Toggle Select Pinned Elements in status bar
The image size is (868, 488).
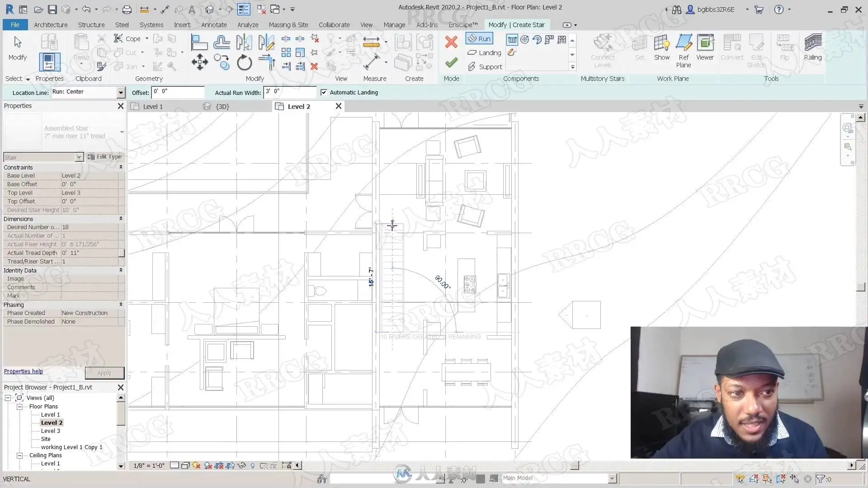tap(767, 479)
